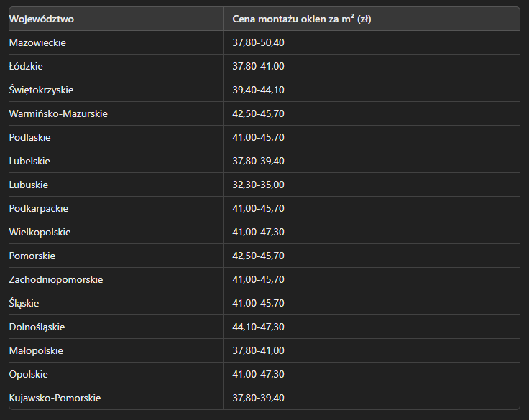Click the Cena montażu okien column header
Image resolution: width=529 pixels, height=420 pixels.
click(x=301, y=19)
